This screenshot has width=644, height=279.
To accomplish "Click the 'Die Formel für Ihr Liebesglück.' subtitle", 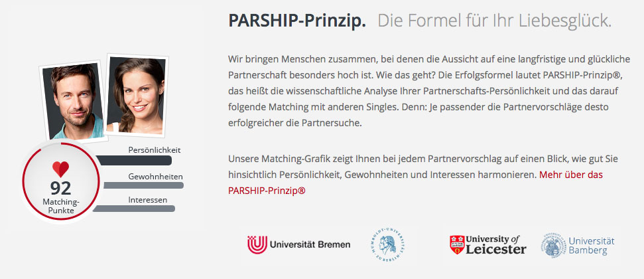I will click(x=495, y=21).
